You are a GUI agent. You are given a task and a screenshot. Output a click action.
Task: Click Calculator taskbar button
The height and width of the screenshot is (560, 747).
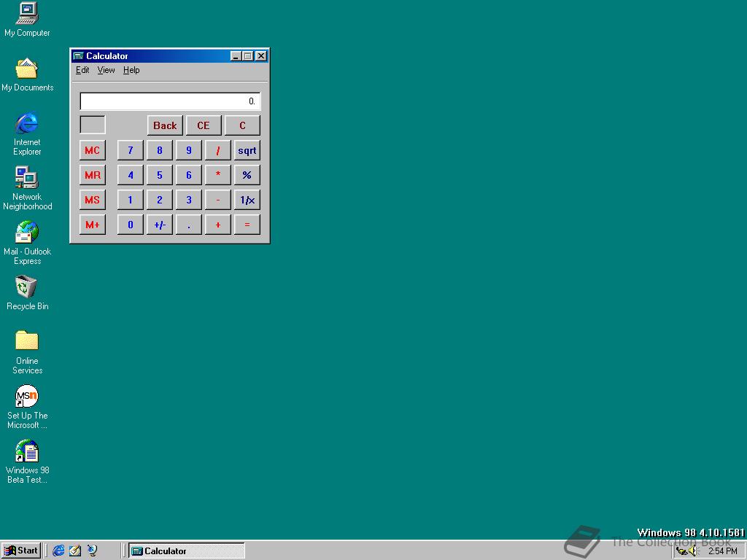click(x=186, y=551)
